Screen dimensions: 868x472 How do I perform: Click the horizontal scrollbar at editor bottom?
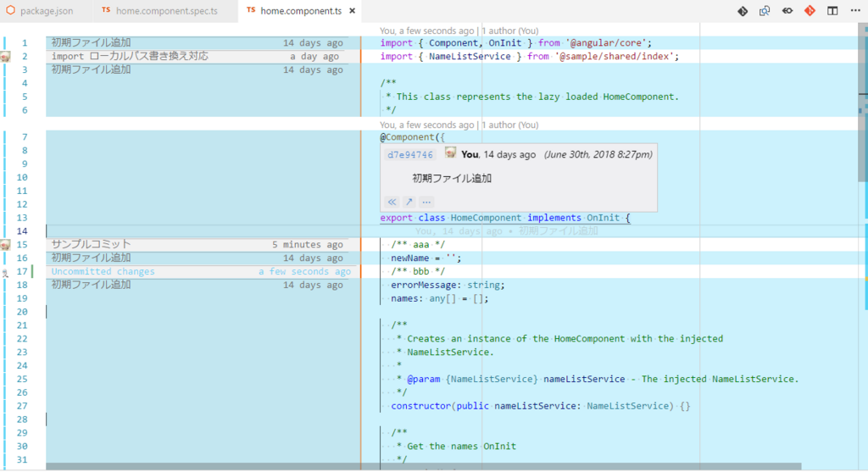coord(424,466)
